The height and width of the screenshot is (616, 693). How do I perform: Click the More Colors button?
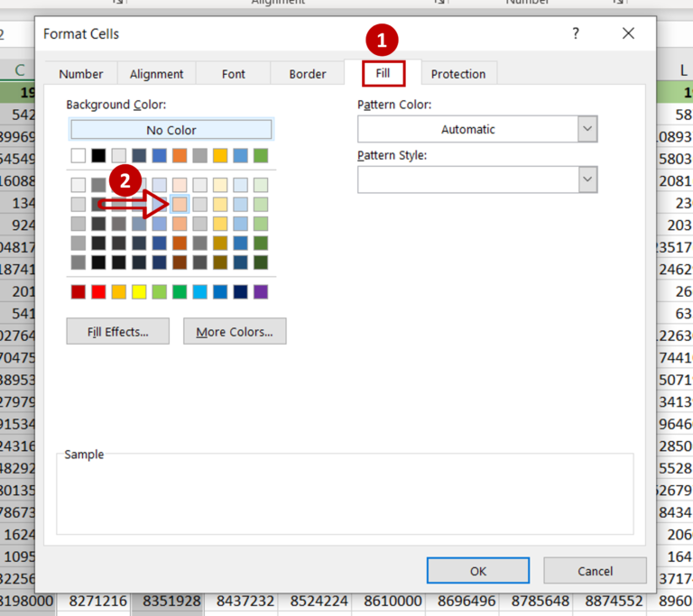(235, 332)
